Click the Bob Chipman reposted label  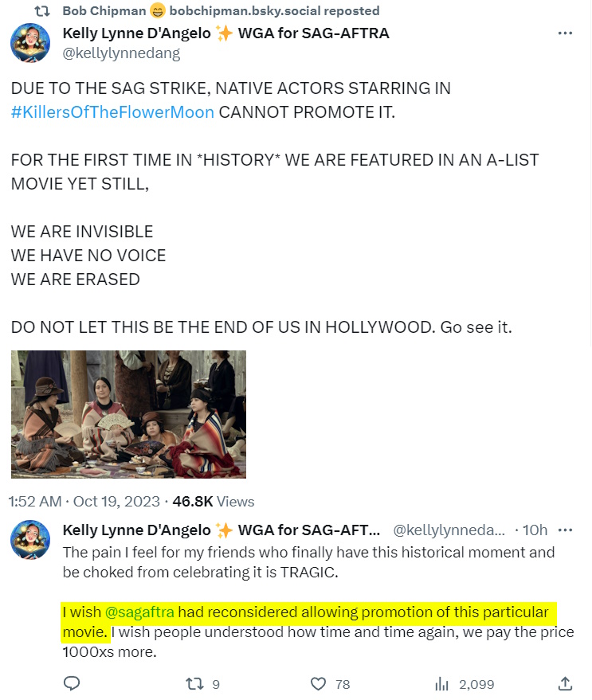tap(220, 11)
